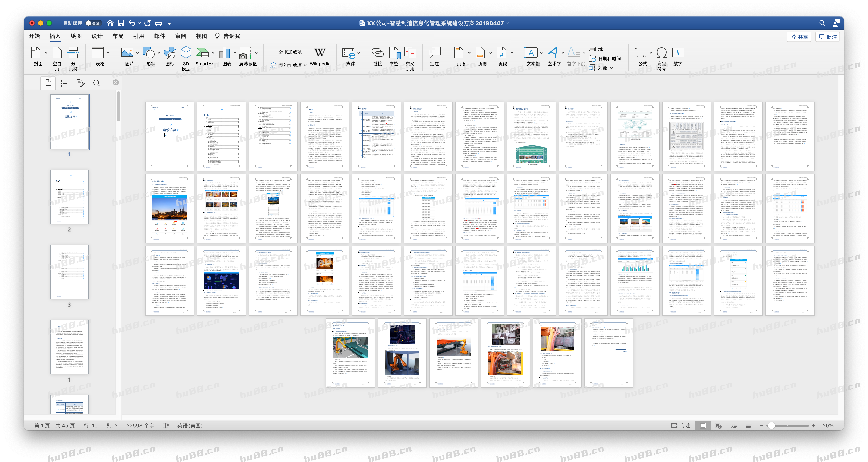Switch to print layout view in status bar

[702, 425]
